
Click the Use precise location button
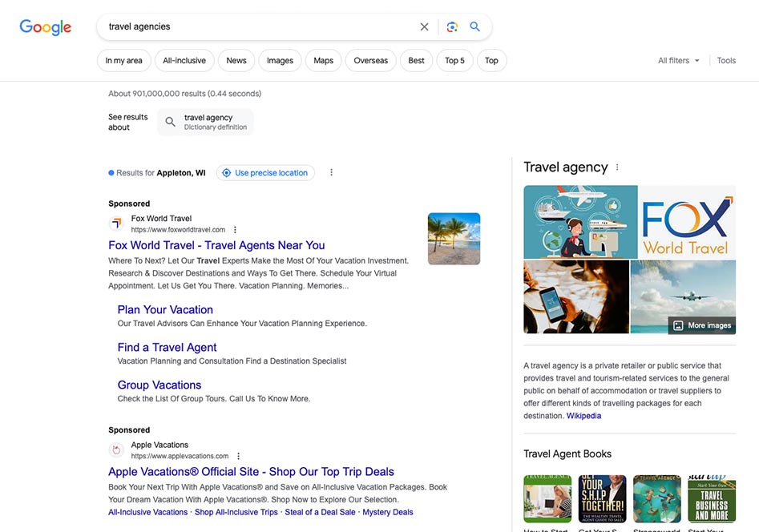265,173
